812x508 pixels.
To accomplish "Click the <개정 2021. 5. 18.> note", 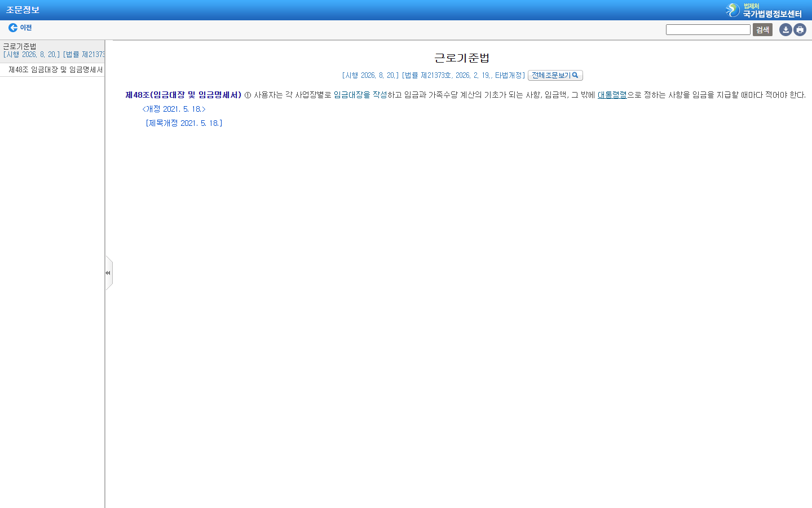I will pyautogui.click(x=174, y=109).
